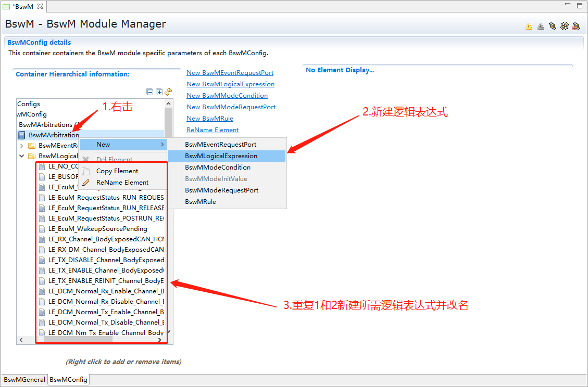Click the New BswMEventRequestPort link
The image size is (588, 387).
tap(230, 73)
